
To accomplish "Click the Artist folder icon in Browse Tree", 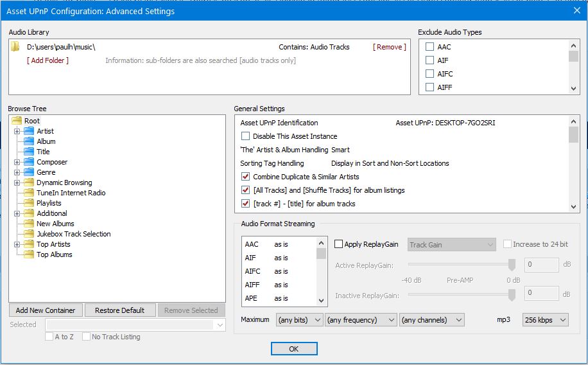I will click(28, 131).
